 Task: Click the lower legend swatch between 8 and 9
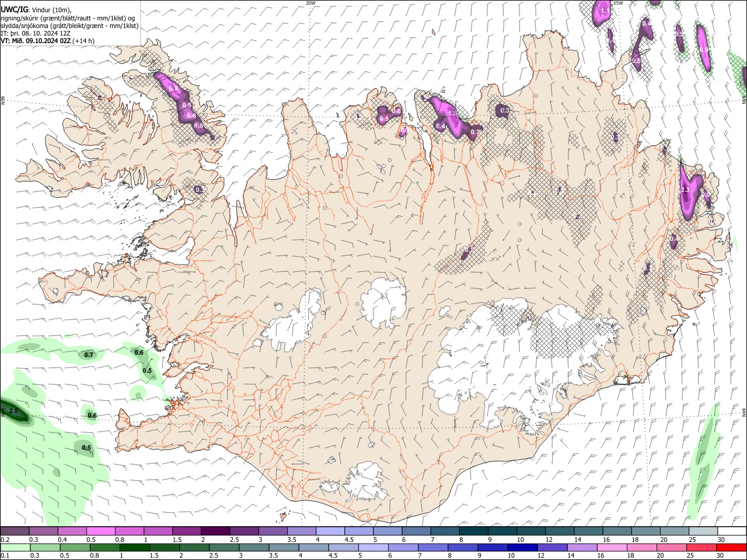click(462, 547)
